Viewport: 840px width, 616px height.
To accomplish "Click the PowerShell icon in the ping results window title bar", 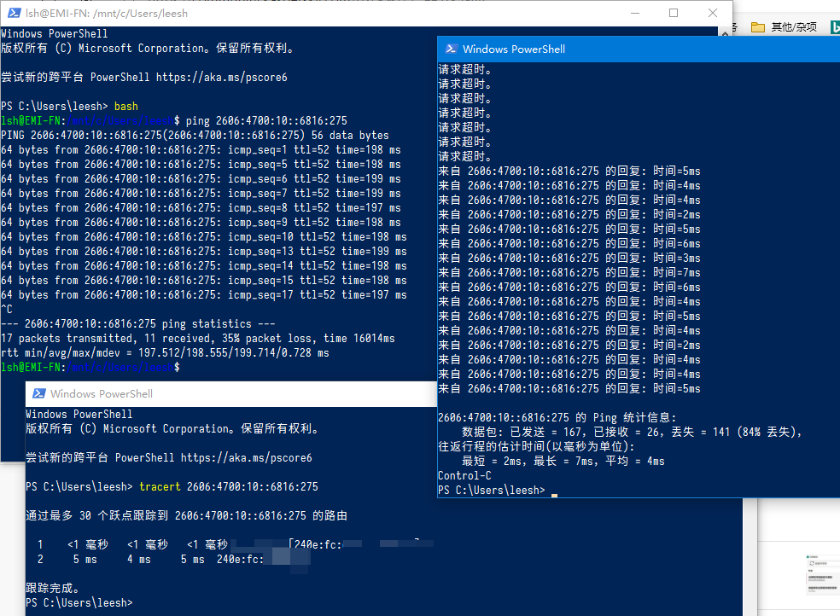I will (451, 49).
